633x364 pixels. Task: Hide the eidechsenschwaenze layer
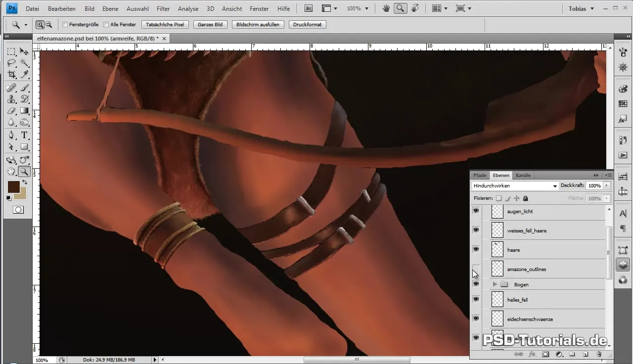pyautogui.click(x=476, y=318)
